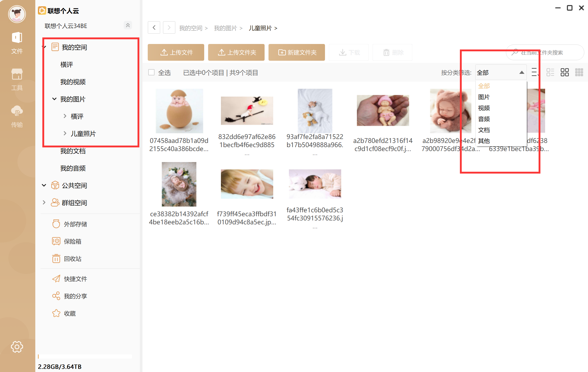This screenshot has width=588, height=372.
Task: Switch to large grid view icon
Action: [564, 72]
